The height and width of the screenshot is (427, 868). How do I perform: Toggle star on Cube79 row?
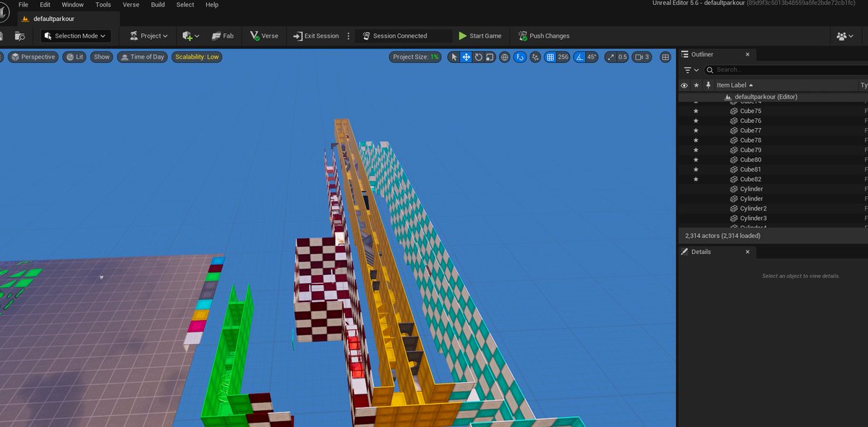[696, 150]
